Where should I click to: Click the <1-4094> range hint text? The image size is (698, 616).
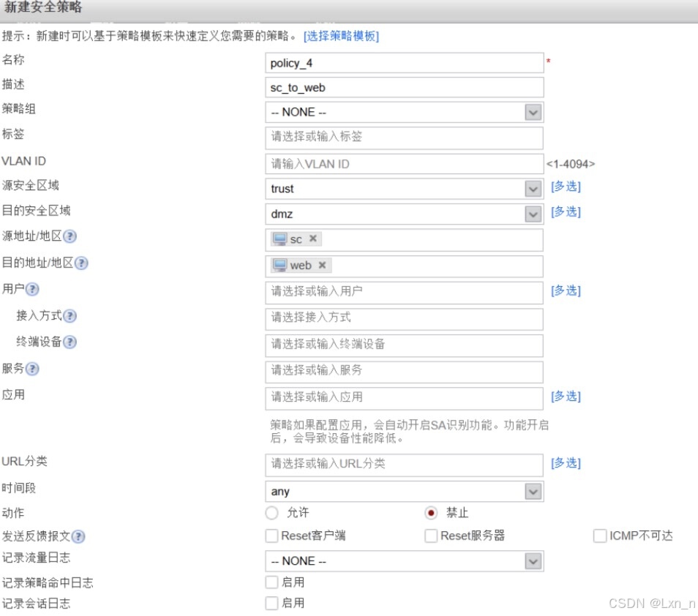[x=571, y=164]
